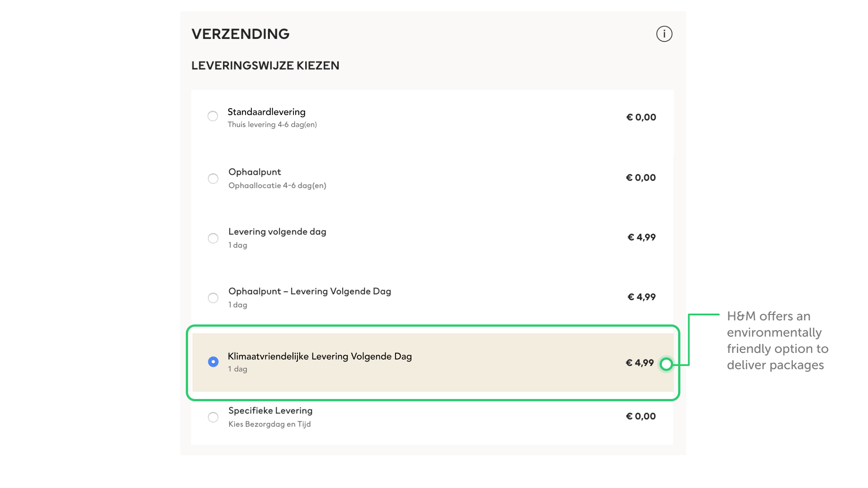This screenshot has width=868, height=488.
Task: Click € 4,99 beside Ophaalpunt next-day option
Action: (642, 297)
